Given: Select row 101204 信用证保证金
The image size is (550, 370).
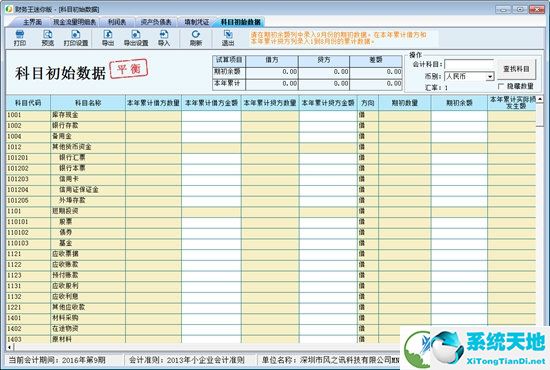Looking at the screenshot, I should 271,190.
